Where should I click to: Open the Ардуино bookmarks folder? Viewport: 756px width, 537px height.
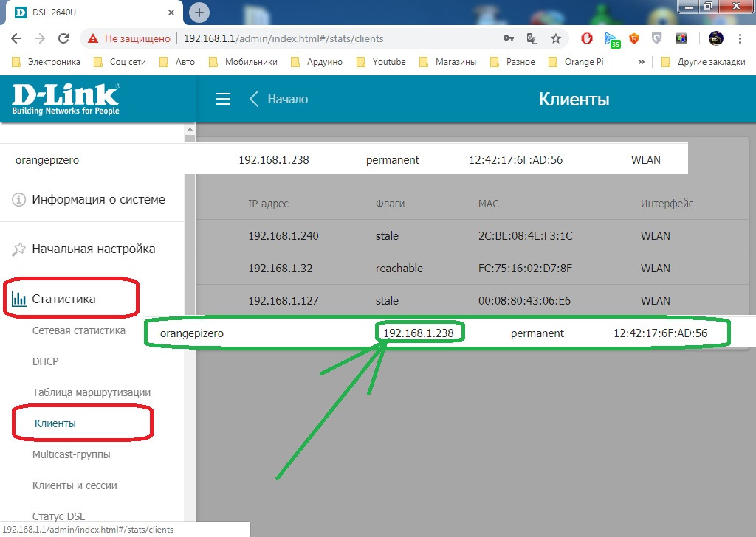point(317,62)
